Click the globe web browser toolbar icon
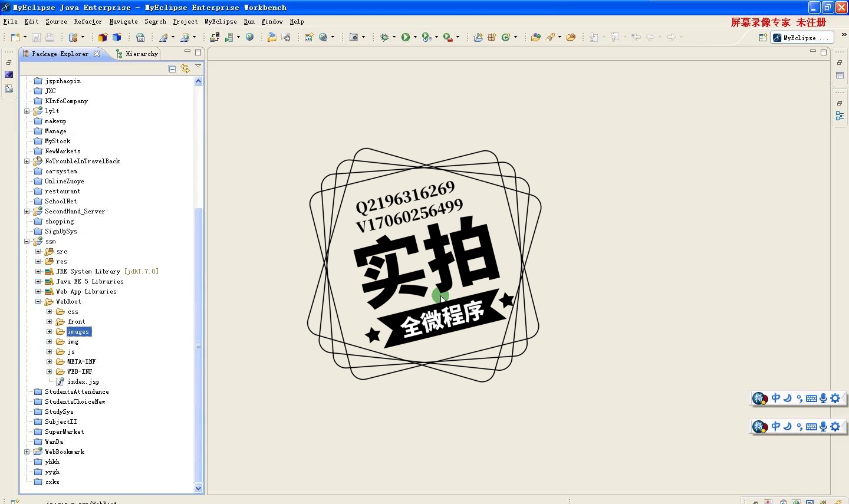This screenshot has width=849, height=504. (249, 37)
